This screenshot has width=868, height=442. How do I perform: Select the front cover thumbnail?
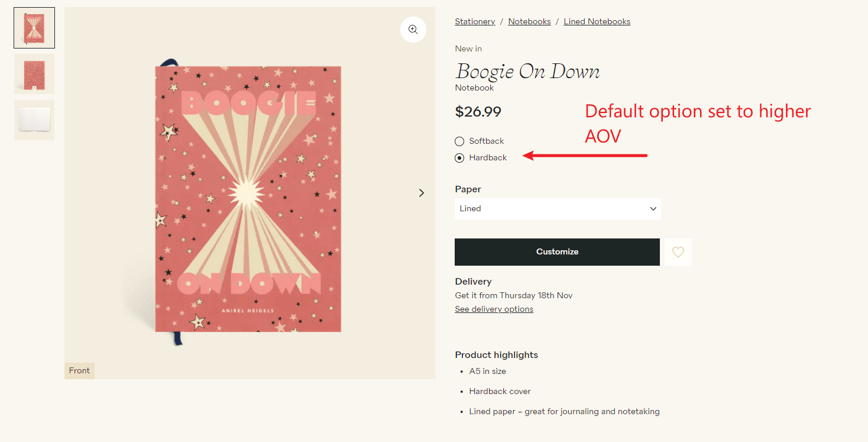pyautogui.click(x=34, y=28)
